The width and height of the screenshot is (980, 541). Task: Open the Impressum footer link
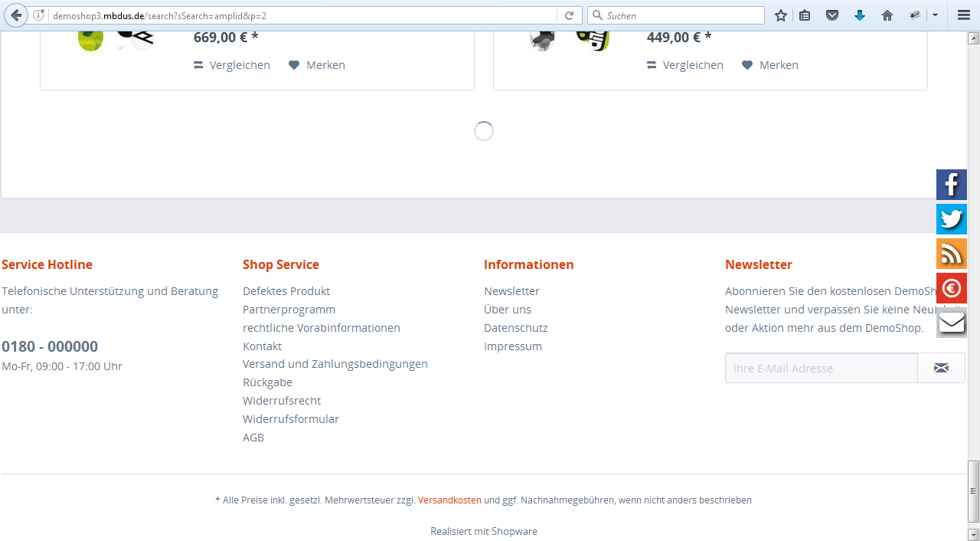coord(512,346)
